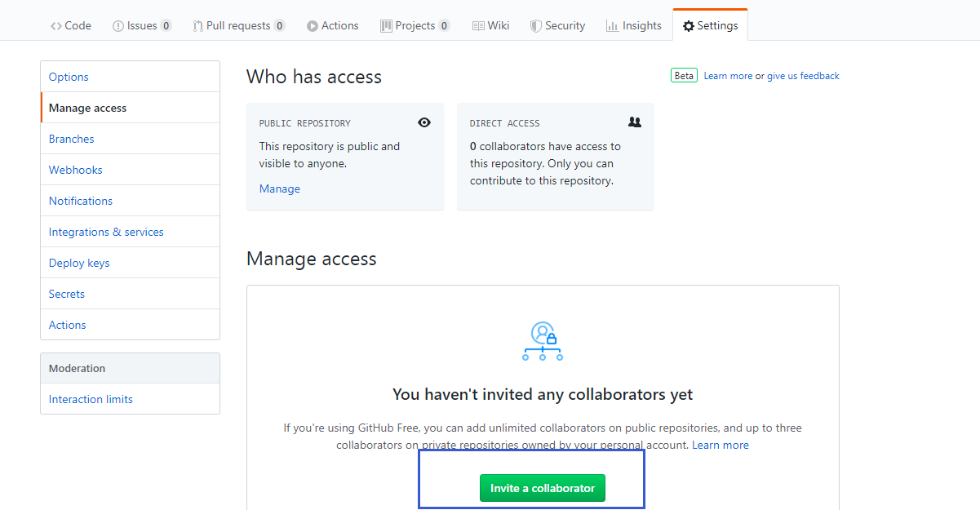The width and height of the screenshot is (980, 510).
Task: Open Interaction limits under Moderation
Action: click(x=131, y=399)
